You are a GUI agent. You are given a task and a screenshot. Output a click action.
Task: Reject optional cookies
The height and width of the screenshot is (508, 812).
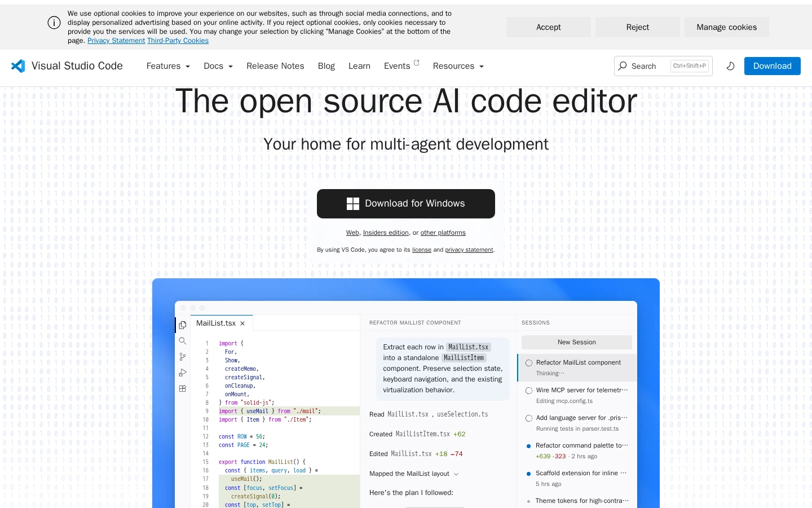pos(638,27)
